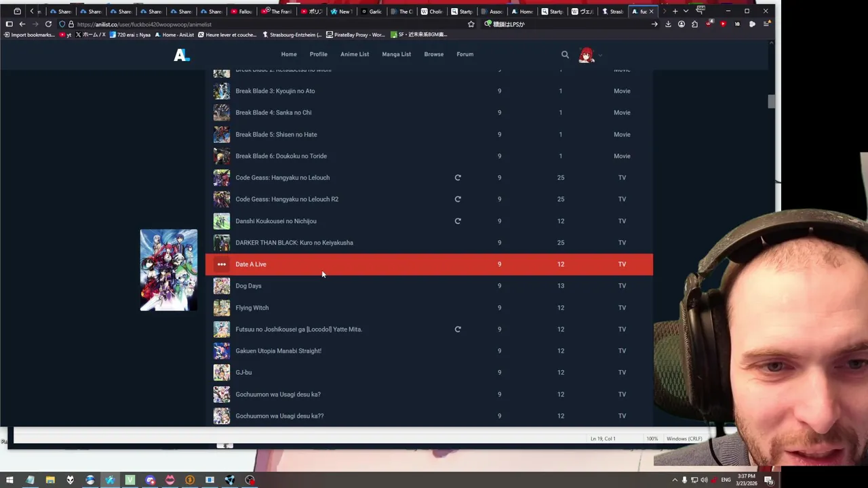Open the green V app in taskbar
The image size is (868, 488).
click(130, 480)
